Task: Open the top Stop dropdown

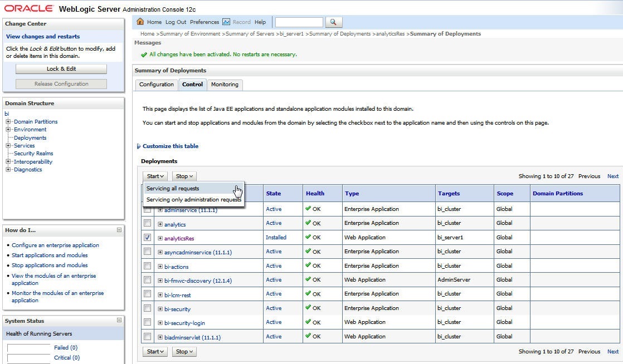Action: click(184, 176)
